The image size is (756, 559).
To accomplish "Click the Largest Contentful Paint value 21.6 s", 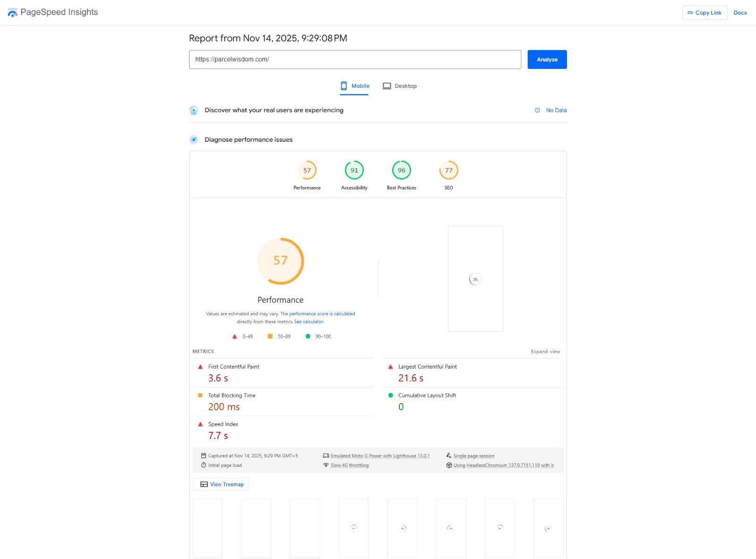I will (x=411, y=378).
